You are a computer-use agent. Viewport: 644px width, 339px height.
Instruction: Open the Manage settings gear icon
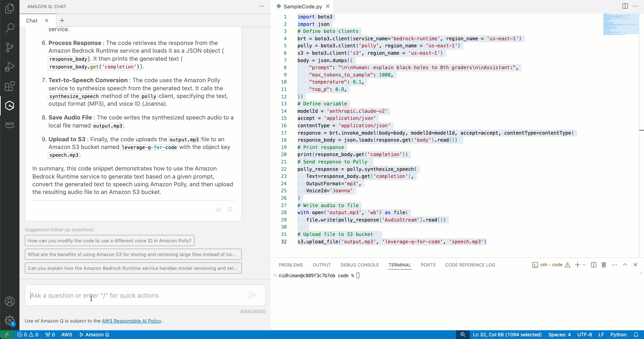[10, 321]
